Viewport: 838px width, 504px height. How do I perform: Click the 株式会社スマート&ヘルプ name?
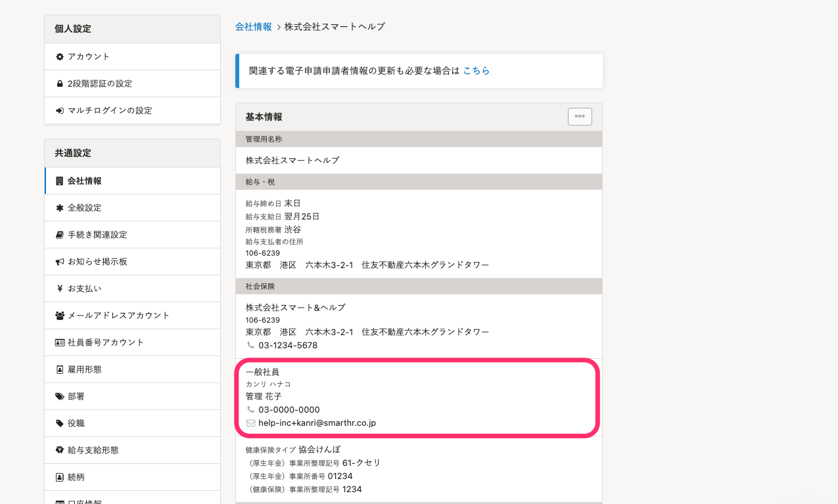[295, 308]
